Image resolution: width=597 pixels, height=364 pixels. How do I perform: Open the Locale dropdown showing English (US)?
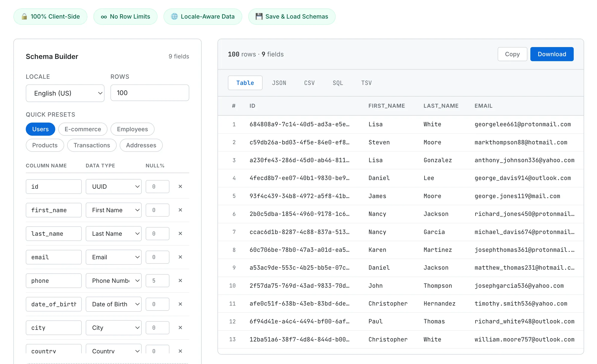[x=65, y=93]
